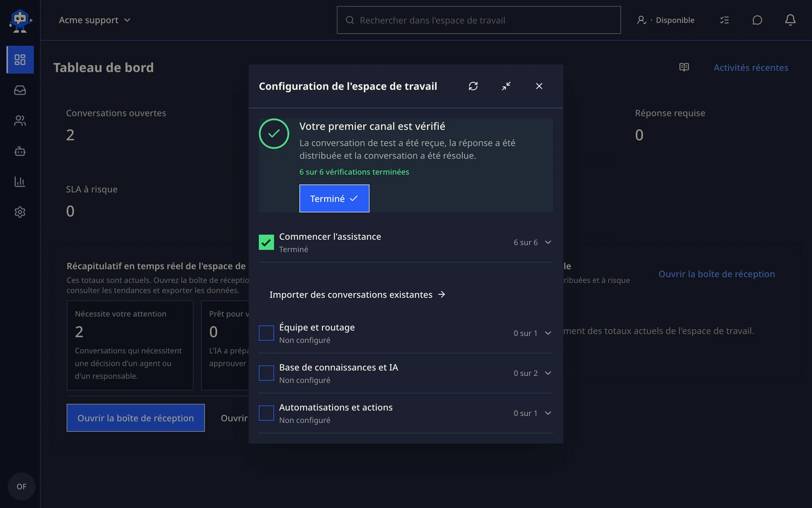This screenshot has width=812, height=508.
Task: Expand the Équipe et routage chevron
Action: [x=548, y=333]
